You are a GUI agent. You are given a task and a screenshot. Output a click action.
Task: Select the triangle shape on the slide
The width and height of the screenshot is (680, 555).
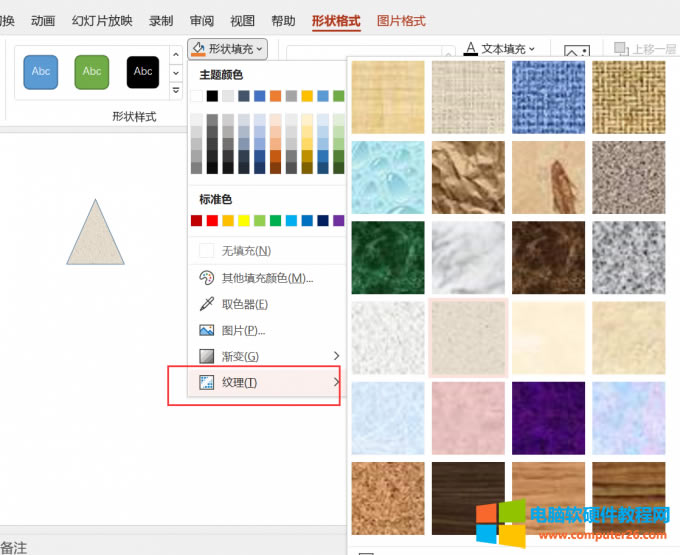point(95,238)
